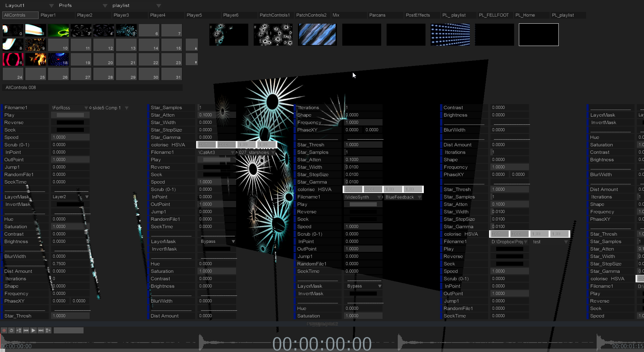Skip to start of timeline
Viewport: 644px width, 352px height.
click(26, 330)
